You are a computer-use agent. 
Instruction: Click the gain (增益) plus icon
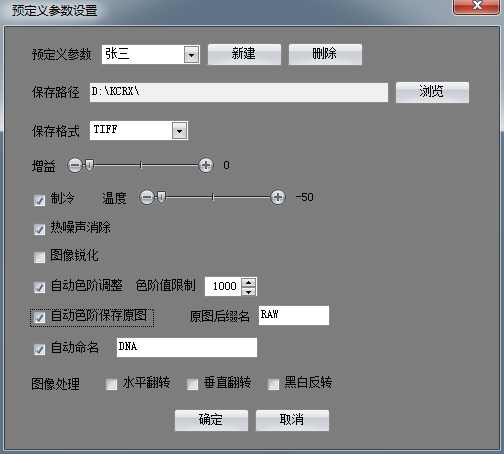point(206,165)
